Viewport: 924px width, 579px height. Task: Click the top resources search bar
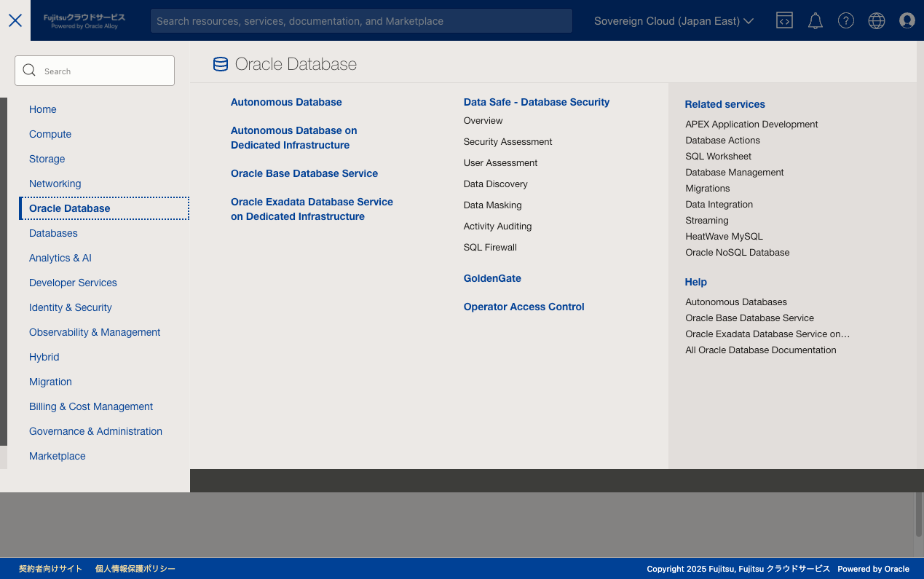click(x=360, y=20)
